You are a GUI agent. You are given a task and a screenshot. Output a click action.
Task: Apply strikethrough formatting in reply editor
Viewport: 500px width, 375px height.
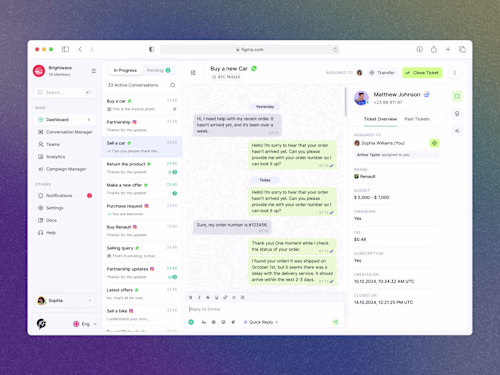click(x=208, y=297)
